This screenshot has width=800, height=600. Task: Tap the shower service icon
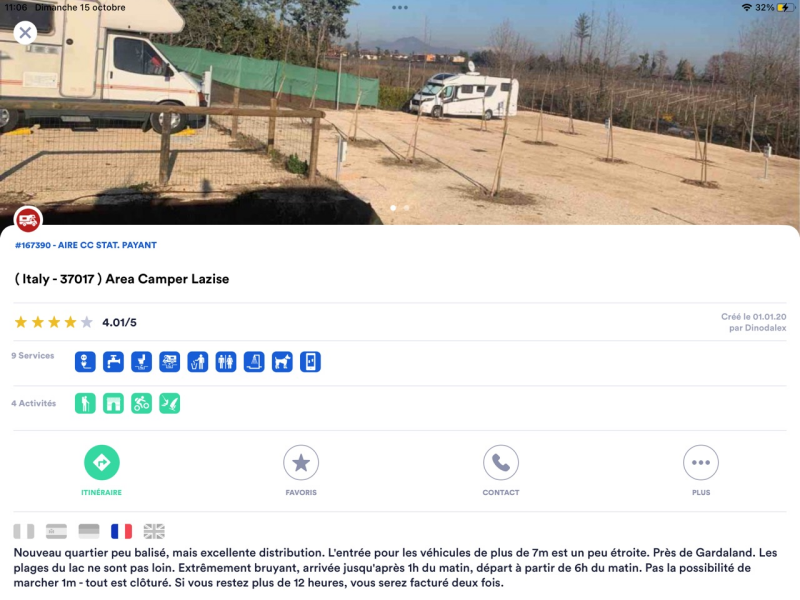254,362
